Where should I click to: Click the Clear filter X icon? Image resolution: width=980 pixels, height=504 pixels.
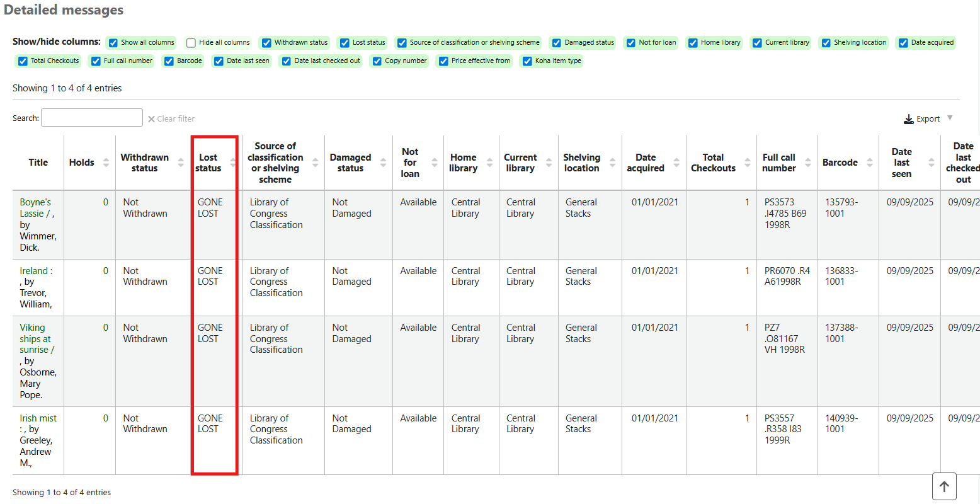[151, 119]
